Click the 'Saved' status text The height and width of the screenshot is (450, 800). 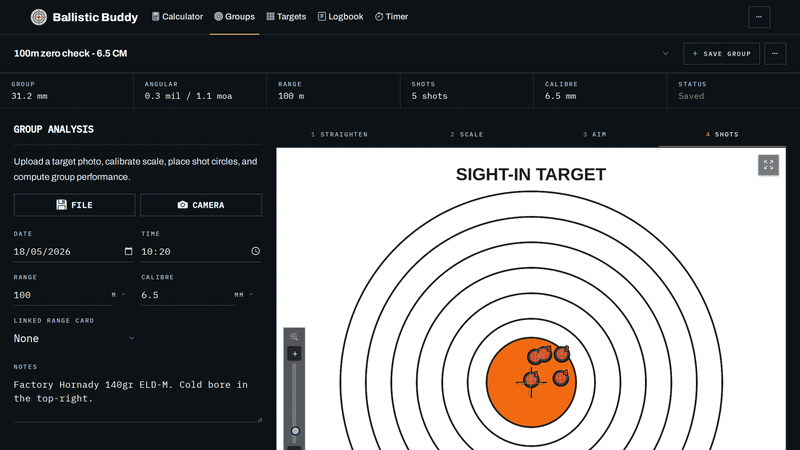[x=691, y=96]
